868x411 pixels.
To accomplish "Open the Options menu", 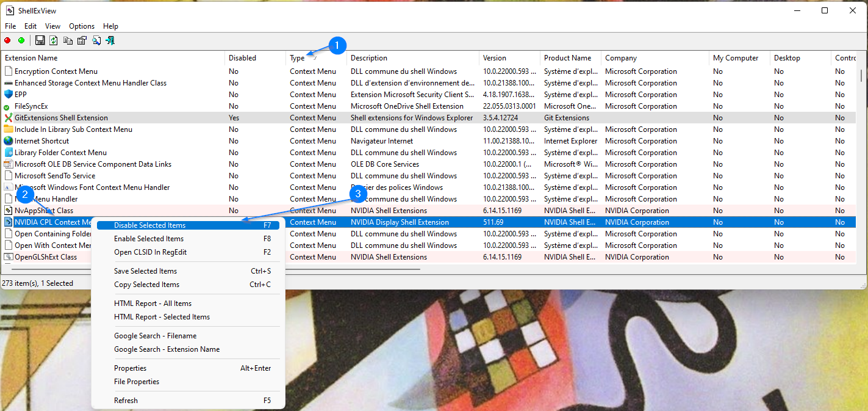I will click(x=82, y=26).
